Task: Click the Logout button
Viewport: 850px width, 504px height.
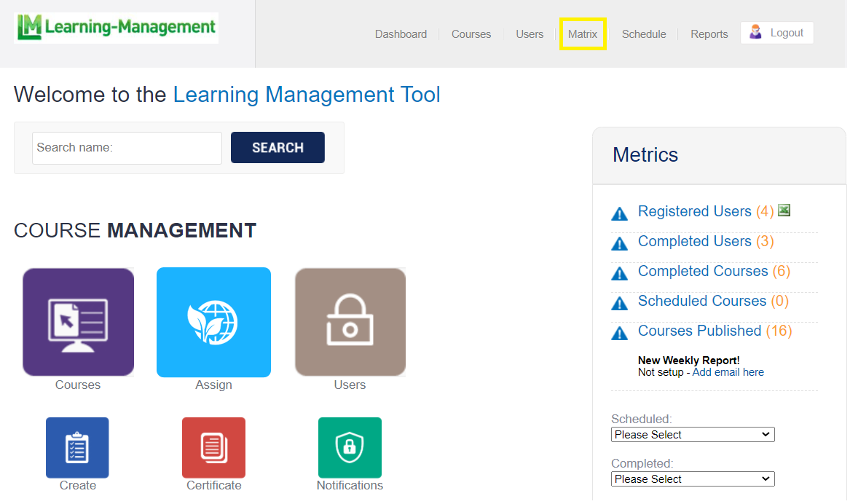Action: [777, 33]
